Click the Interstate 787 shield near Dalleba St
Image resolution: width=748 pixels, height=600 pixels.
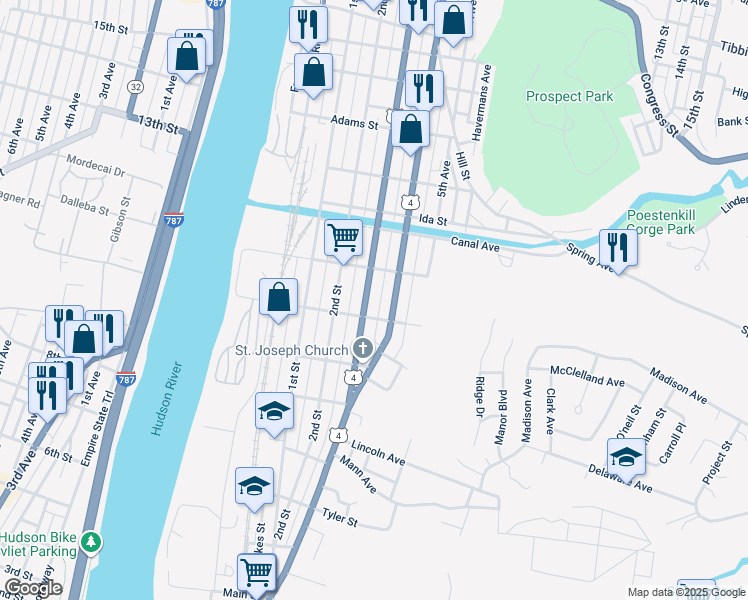click(173, 219)
